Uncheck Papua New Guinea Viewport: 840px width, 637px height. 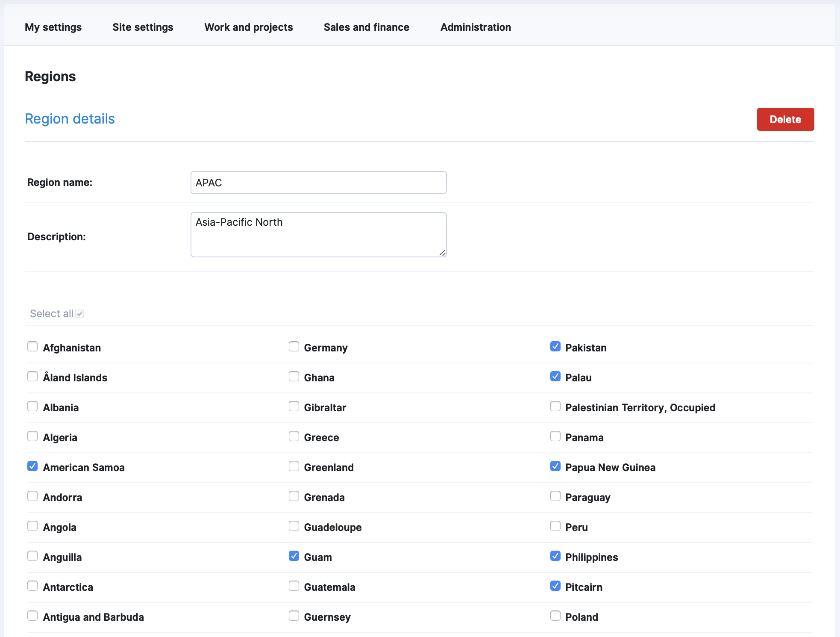(555, 466)
